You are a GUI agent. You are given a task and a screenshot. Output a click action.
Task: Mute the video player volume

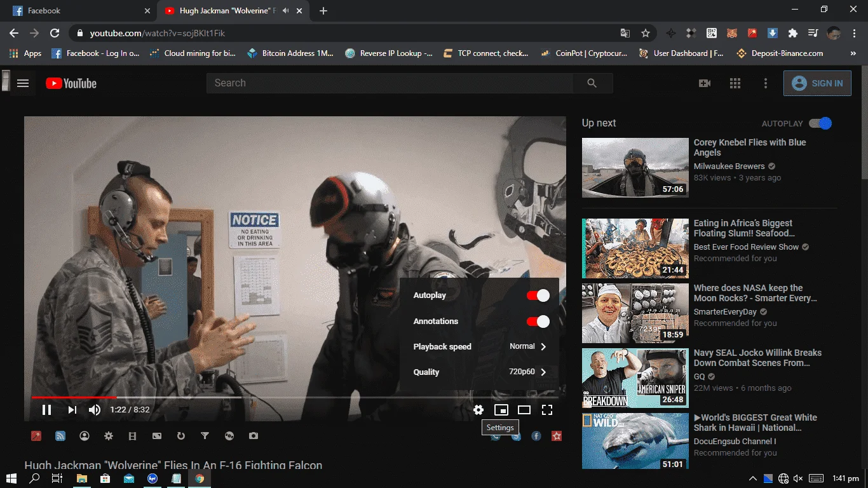click(95, 410)
